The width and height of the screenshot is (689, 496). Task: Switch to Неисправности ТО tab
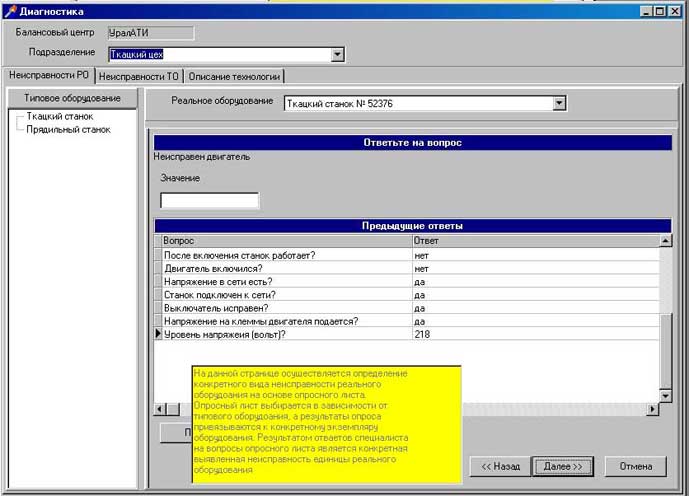pyautogui.click(x=138, y=76)
